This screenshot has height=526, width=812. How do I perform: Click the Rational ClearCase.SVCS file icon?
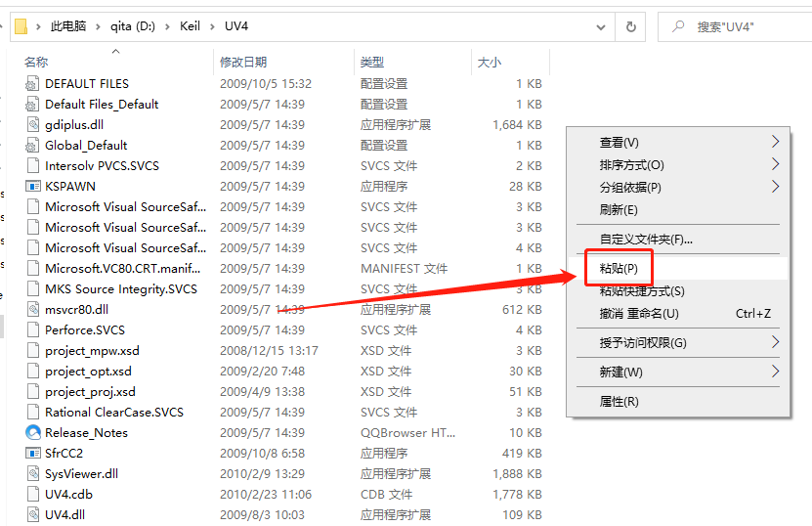[x=32, y=412]
